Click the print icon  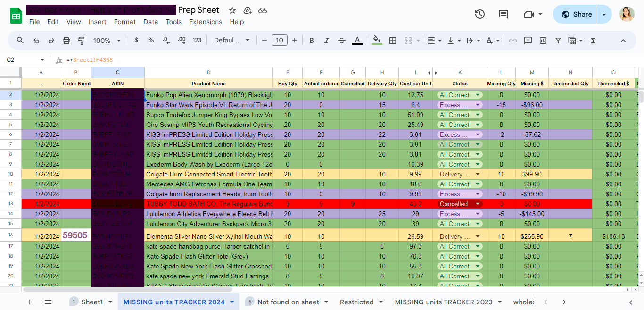tap(66, 41)
